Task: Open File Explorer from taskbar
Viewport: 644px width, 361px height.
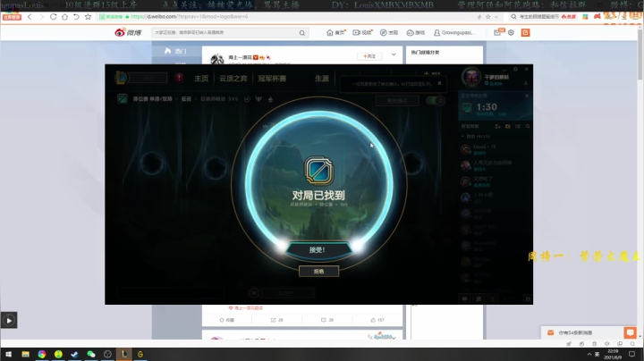Action: tap(25, 354)
